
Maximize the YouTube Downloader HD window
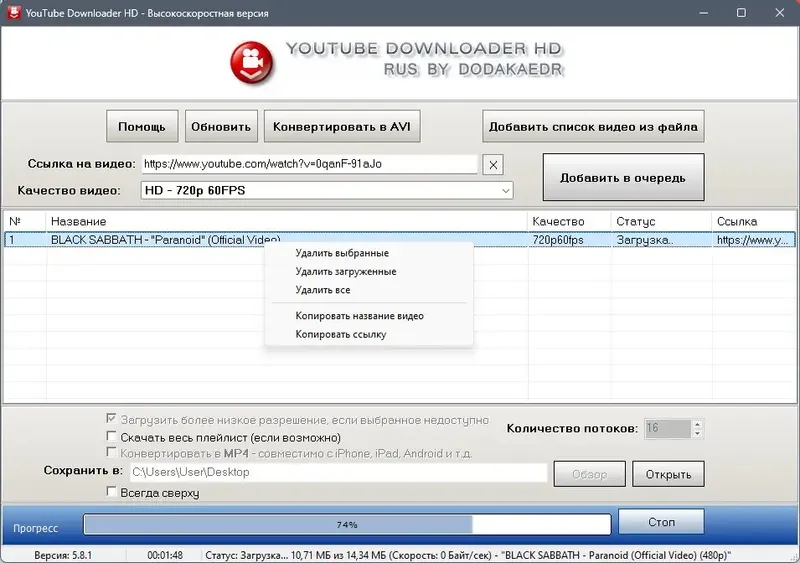click(x=741, y=13)
